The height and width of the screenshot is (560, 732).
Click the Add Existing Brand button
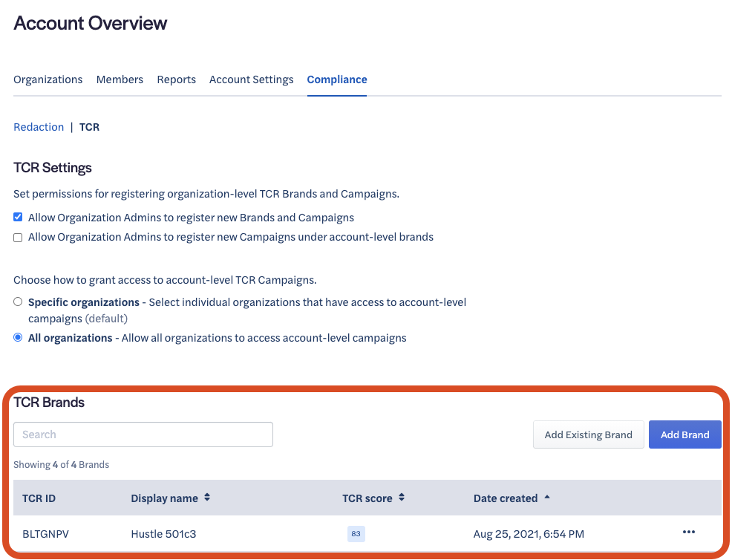588,434
